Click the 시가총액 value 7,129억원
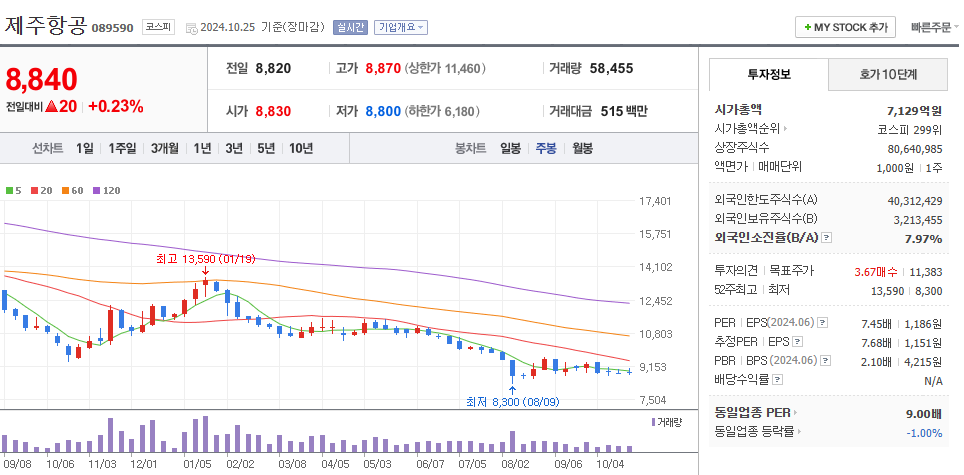The image size is (964, 475). click(x=915, y=111)
